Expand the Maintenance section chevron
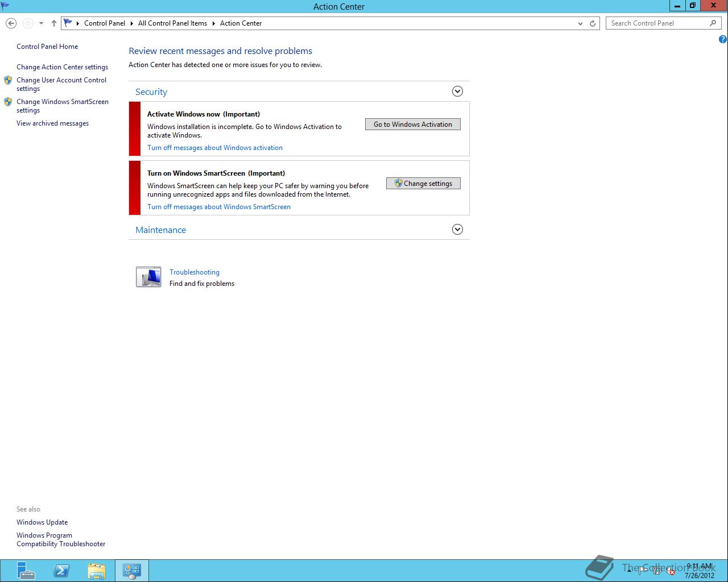The width and height of the screenshot is (728, 582). pyautogui.click(x=457, y=230)
